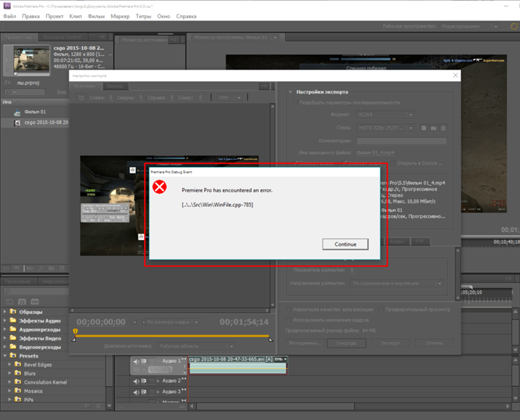This screenshot has width=520, height=420.
Task: Tick the Предварительный просмотр checkbox
Action: click(382, 309)
